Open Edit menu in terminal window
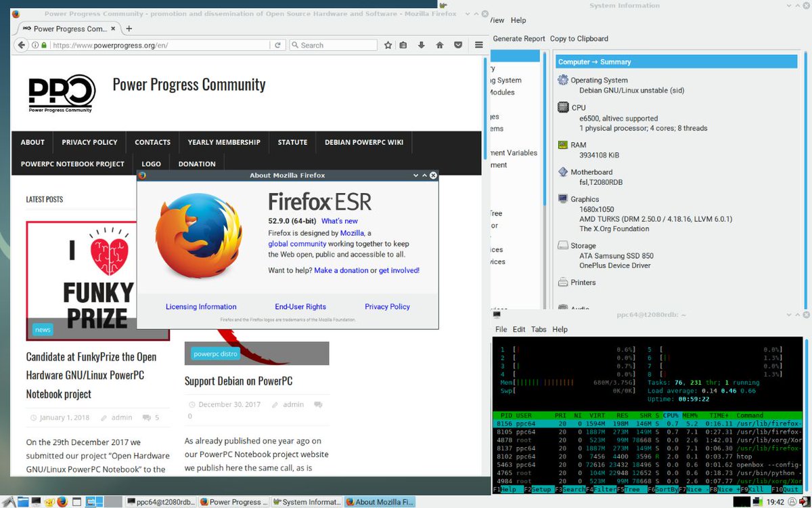Image resolution: width=812 pixels, height=508 pixels. (519, 329)
